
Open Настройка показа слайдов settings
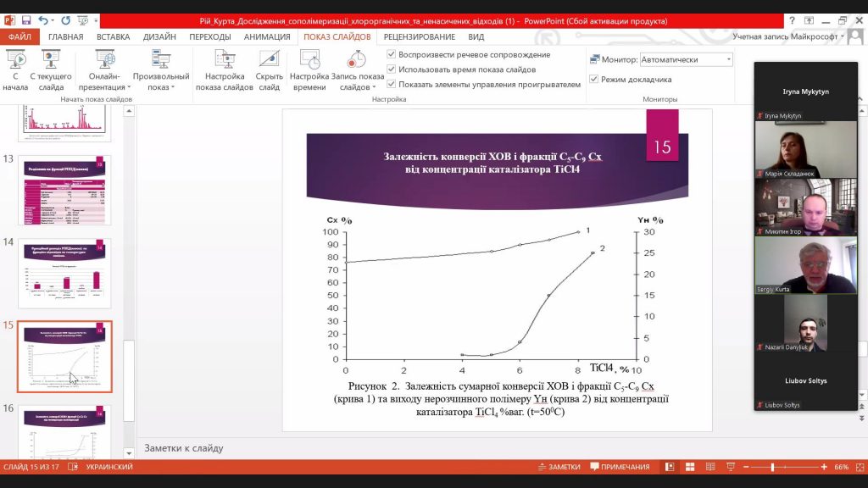click(224, 70)
